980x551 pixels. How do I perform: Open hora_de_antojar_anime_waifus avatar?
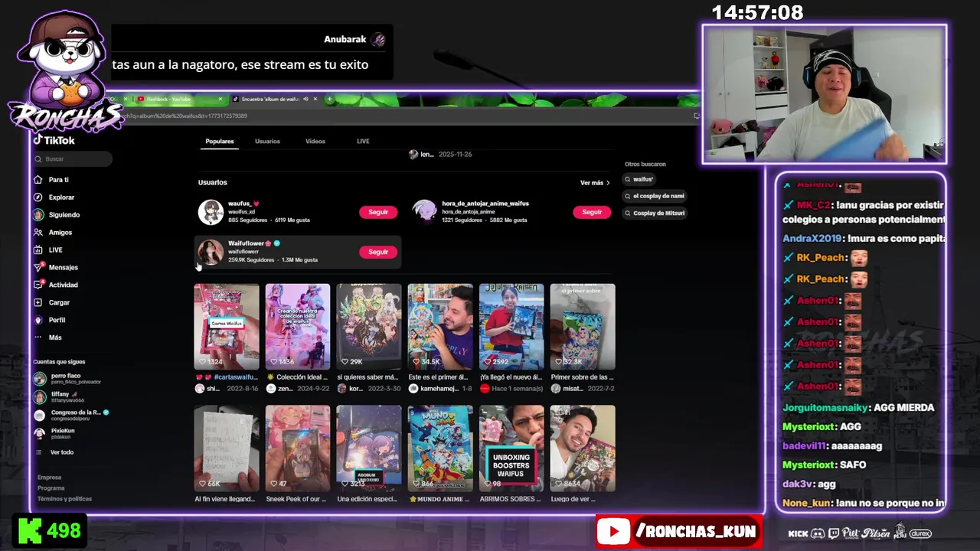click(x=424, y=212)
